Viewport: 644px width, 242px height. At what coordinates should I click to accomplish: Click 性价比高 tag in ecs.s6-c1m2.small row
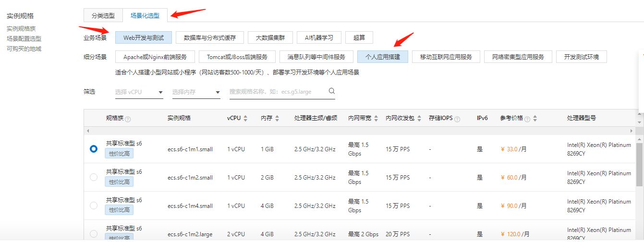120,182
